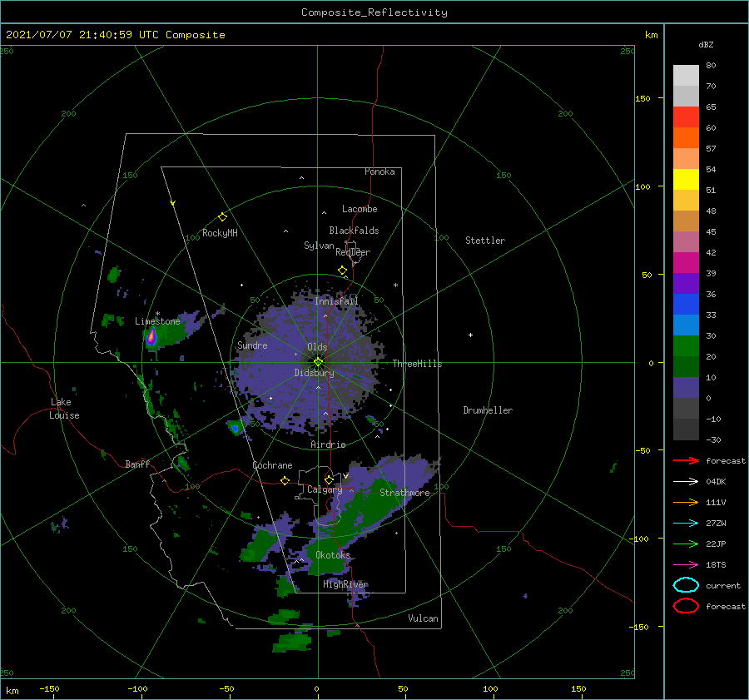Image resolution: width=749 pixels, height=700 pixels.
Task: Click the dBZ legend heading
Action: [706, 44]
